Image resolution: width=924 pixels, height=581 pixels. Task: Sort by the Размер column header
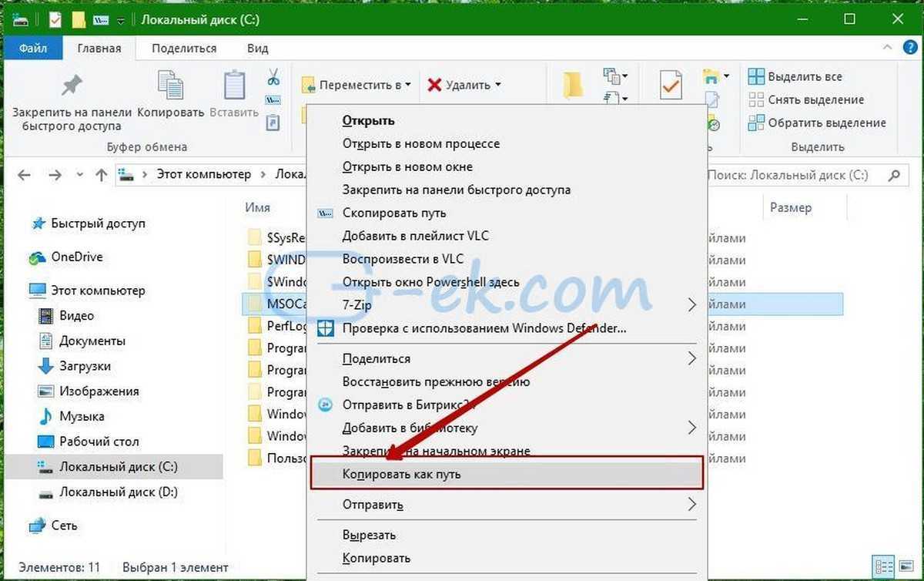790,207
